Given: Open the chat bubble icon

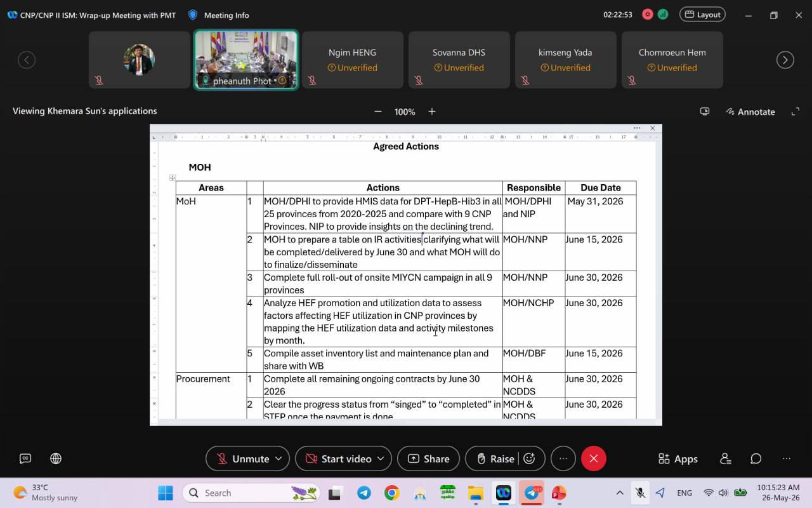Looking at the screenshot, I should (x=756, y=458).
